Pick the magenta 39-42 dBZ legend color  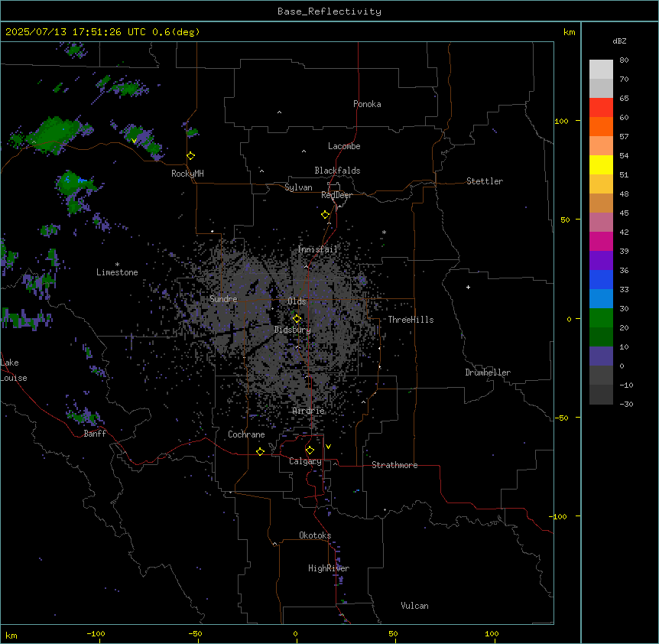601,242
